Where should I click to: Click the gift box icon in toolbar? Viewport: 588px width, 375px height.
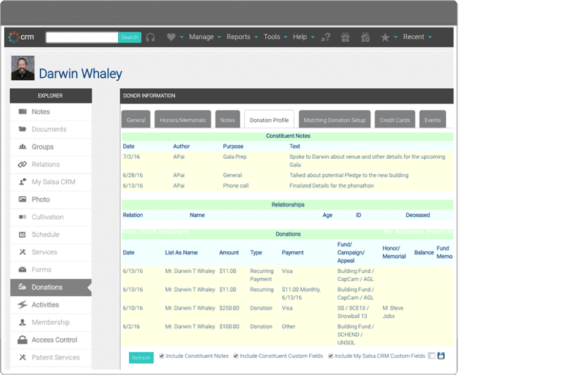pyautogui.click(x=345, y=37)
